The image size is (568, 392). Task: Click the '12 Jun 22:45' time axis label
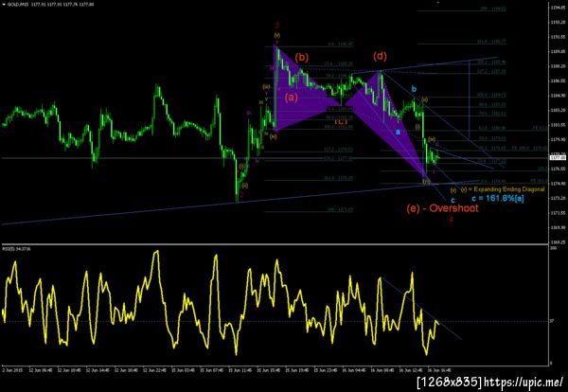[153, 370]
